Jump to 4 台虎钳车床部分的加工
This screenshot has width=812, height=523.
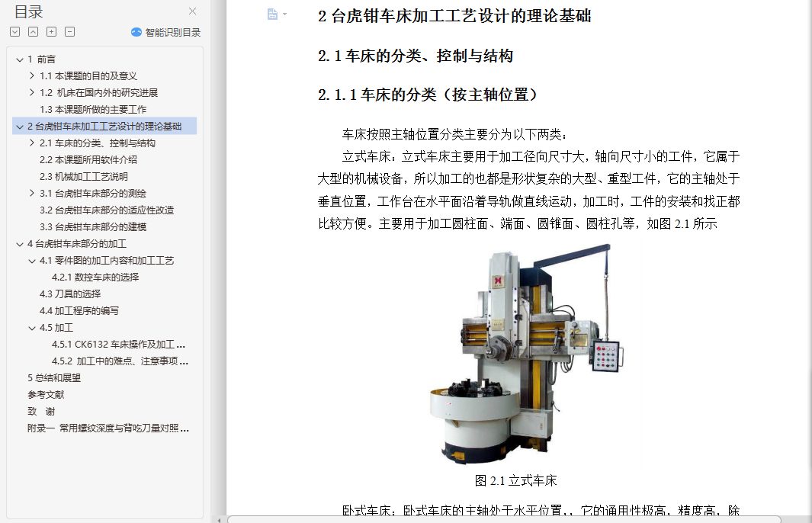77,244
